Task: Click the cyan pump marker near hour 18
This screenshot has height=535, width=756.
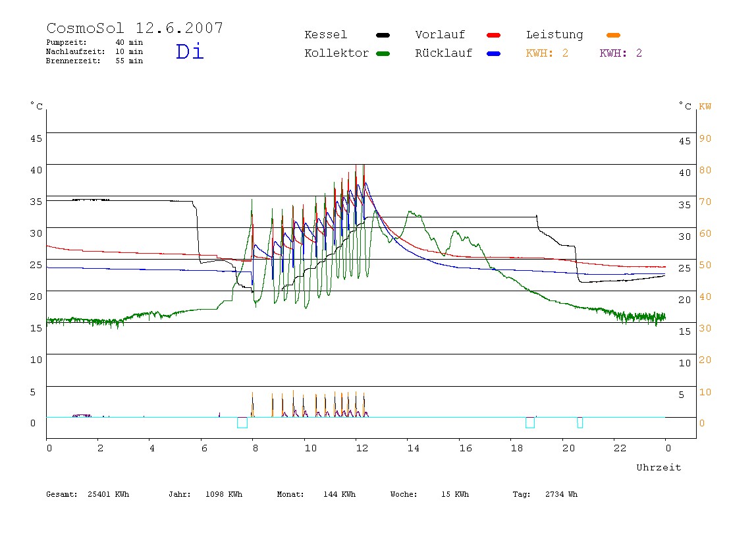Action: [x=530, y=422]
